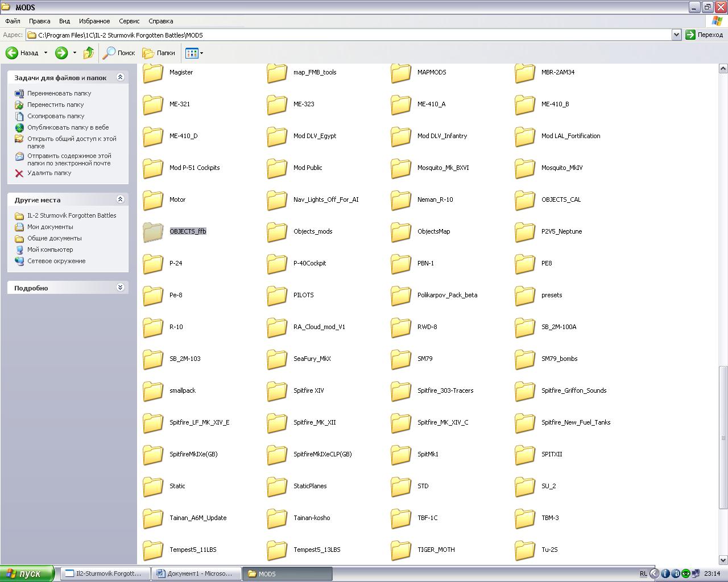Toggle the Folders (Папки) pane button
The width and height of the screenshot is (728, 582).
pyautogui.click(x=159, y=53)
